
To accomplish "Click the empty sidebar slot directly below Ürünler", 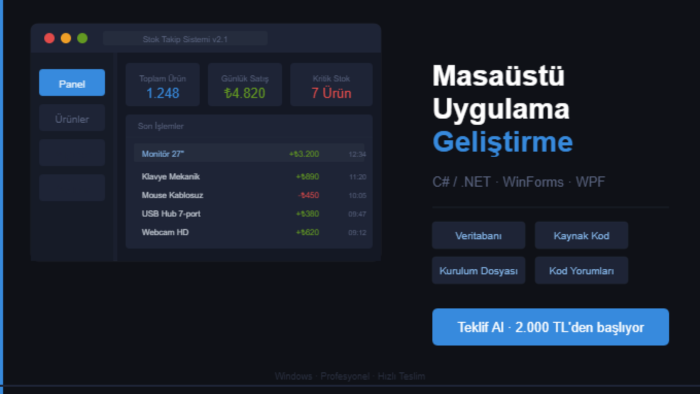I will (x=72, y=153).
